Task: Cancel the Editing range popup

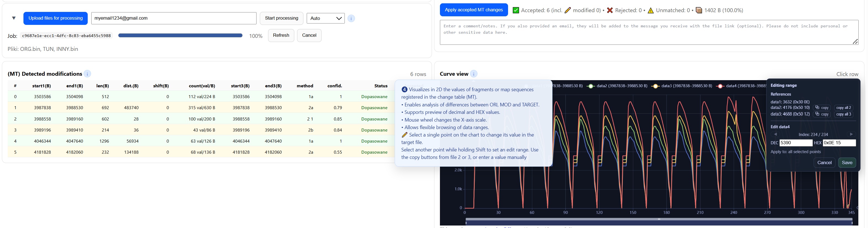Action: coord(824,163)
